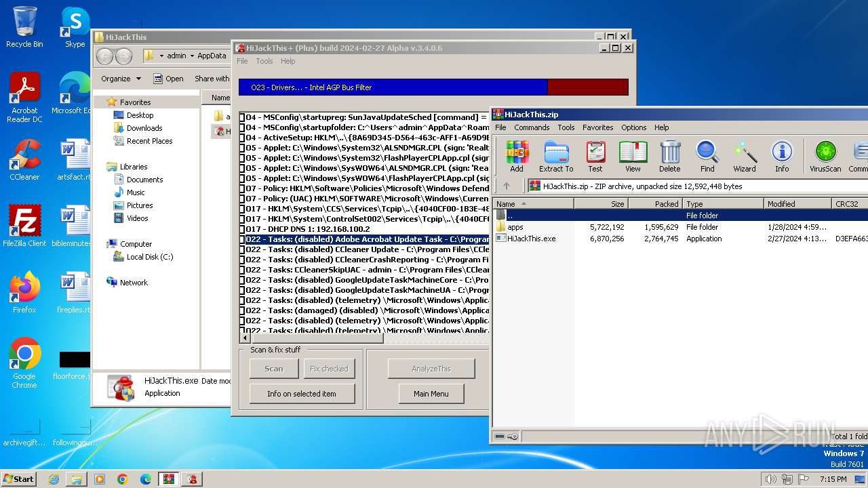Click the volume icon in system tray

[x=771, y=479]
